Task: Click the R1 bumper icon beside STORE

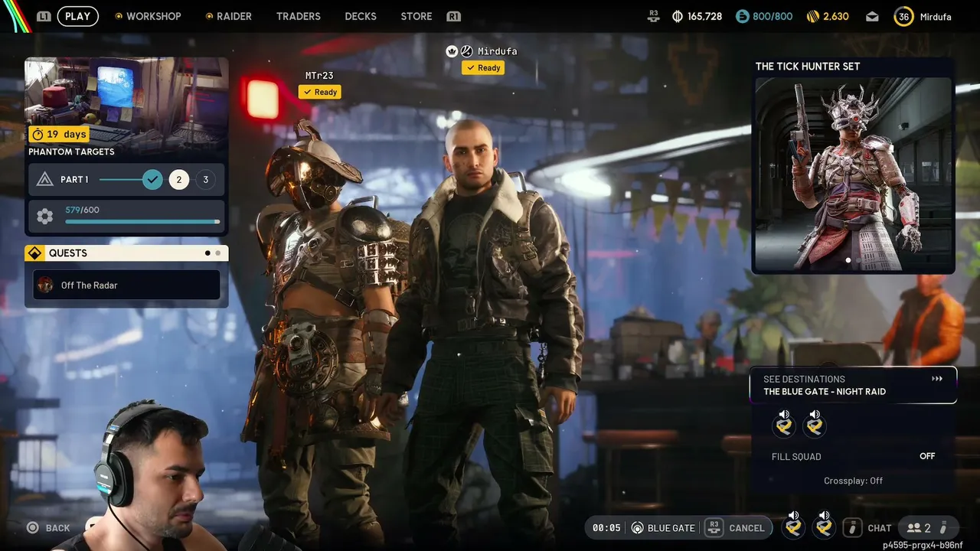Action: click(453, 16)
